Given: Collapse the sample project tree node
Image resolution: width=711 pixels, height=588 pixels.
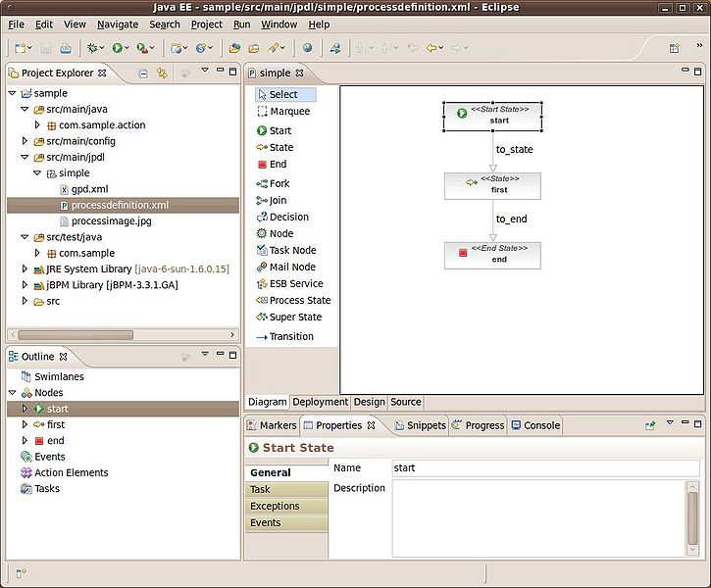Looking at the screenshot, I should (x=12, y=93).
